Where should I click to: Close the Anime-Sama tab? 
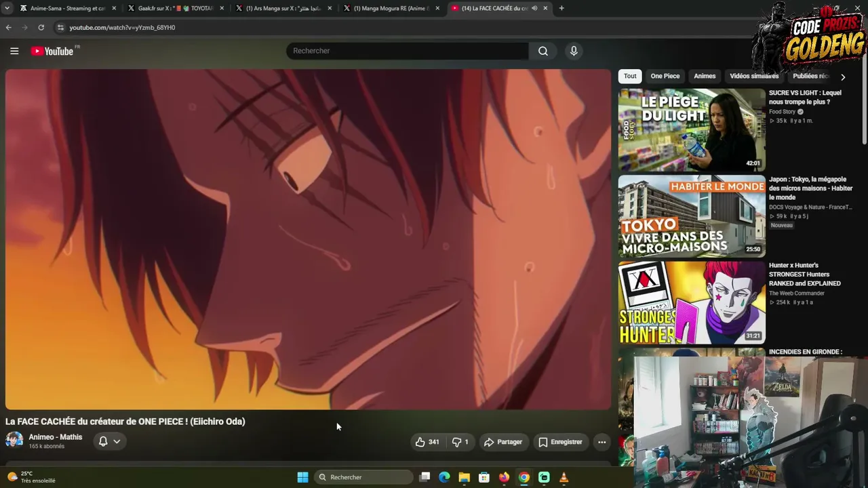coord(114,8)
